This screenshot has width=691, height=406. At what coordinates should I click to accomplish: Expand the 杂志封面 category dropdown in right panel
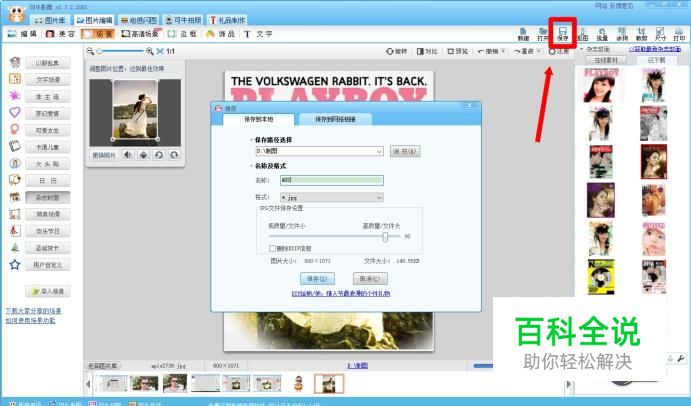click(x=582, y=49)
